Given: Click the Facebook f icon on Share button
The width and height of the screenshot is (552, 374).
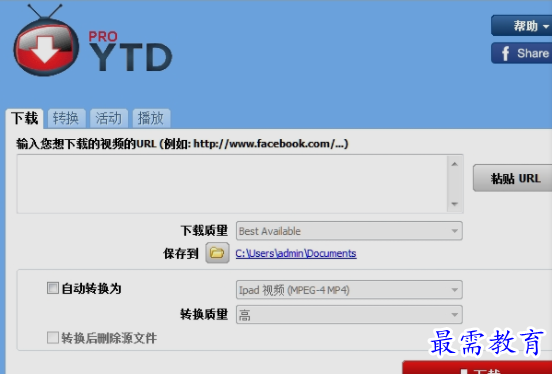Looking at the screenshot, I should point(506,54).
